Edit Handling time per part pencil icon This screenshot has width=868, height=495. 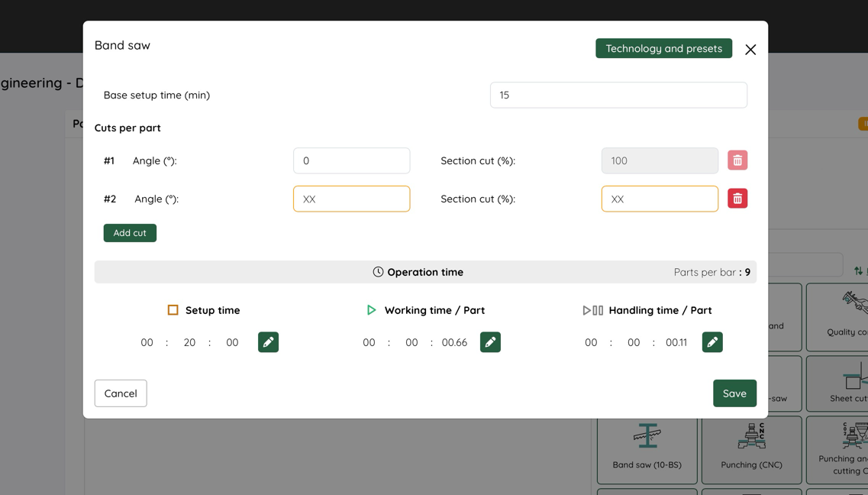tap(712, 342)
